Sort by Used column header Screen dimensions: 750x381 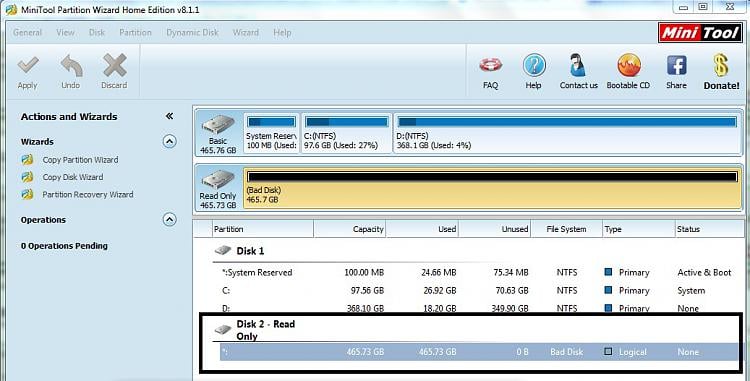tap(422, 229)
